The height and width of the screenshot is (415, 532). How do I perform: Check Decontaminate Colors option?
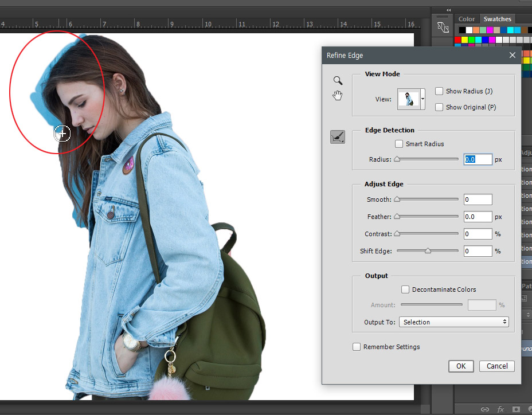[405, 289]
